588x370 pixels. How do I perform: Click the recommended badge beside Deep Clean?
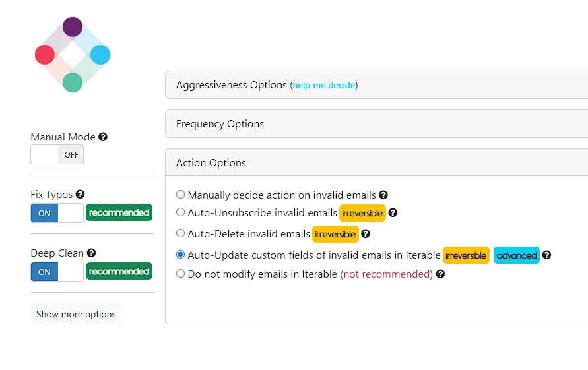coord(119,271)
